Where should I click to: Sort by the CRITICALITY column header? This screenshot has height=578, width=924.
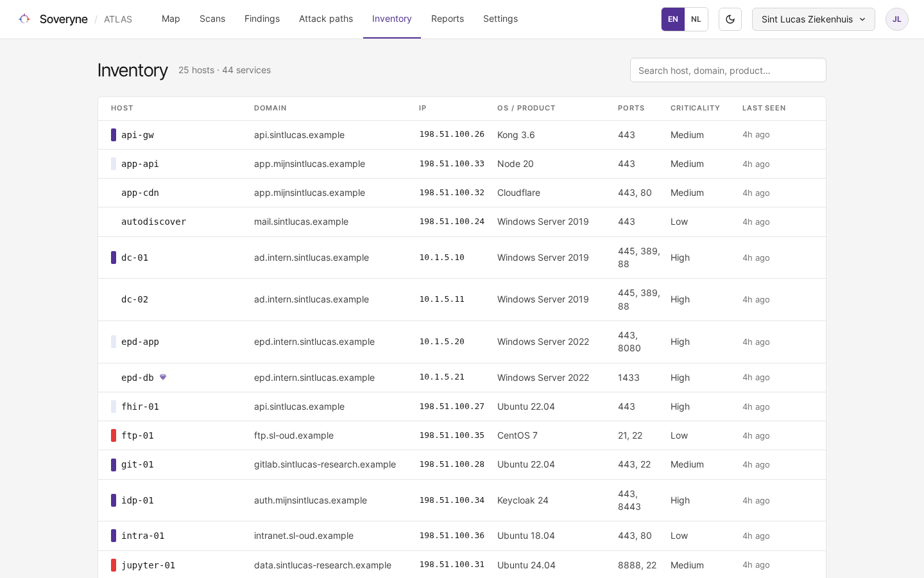(x=695, y=108)
